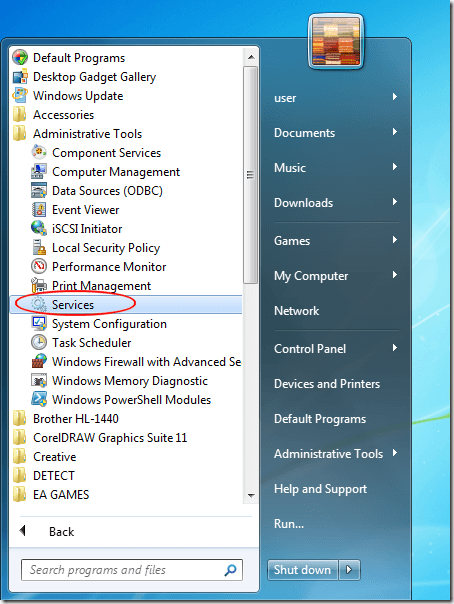Click the user account picture thumbnail
This screenshot has width=454, height=604.
tap(336, 41)
